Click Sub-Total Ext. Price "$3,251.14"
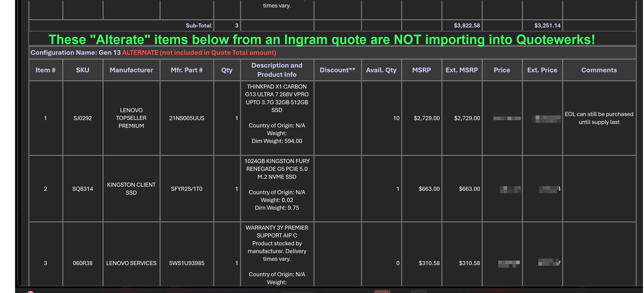This screenshot has width=644, height=293. (x=547, y=25)
